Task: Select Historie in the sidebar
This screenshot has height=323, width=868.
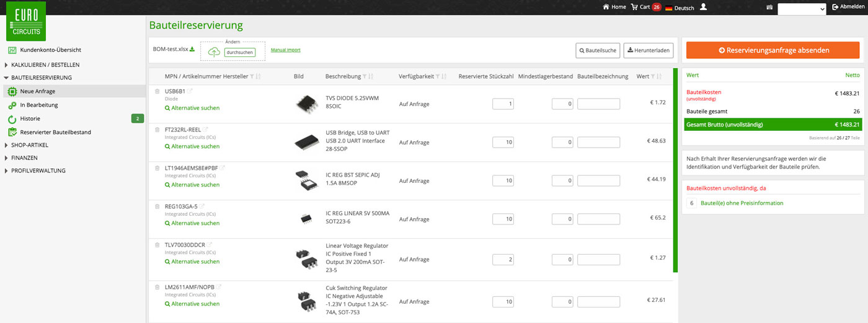Action: coord(30,118)
